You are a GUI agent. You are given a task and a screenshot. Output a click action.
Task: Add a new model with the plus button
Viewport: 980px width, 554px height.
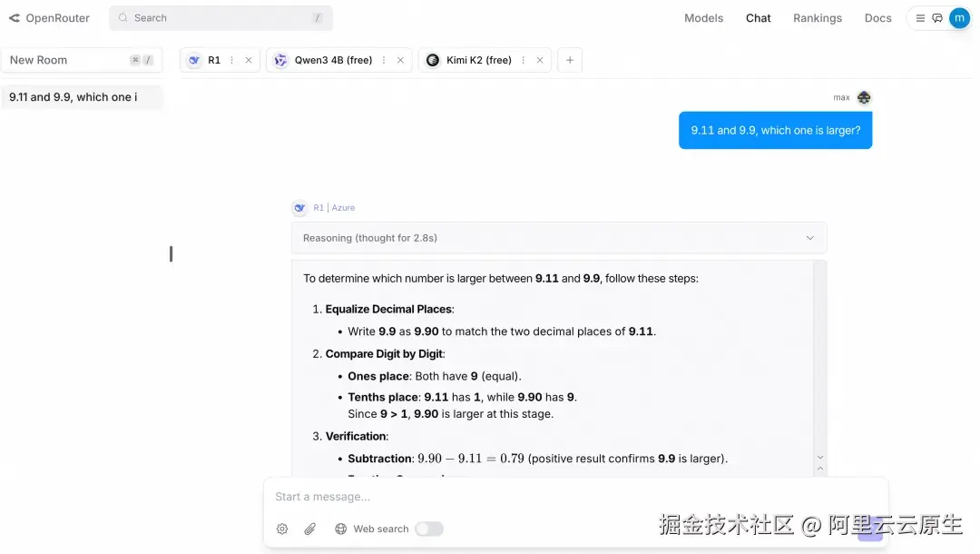tap(569, 60)
